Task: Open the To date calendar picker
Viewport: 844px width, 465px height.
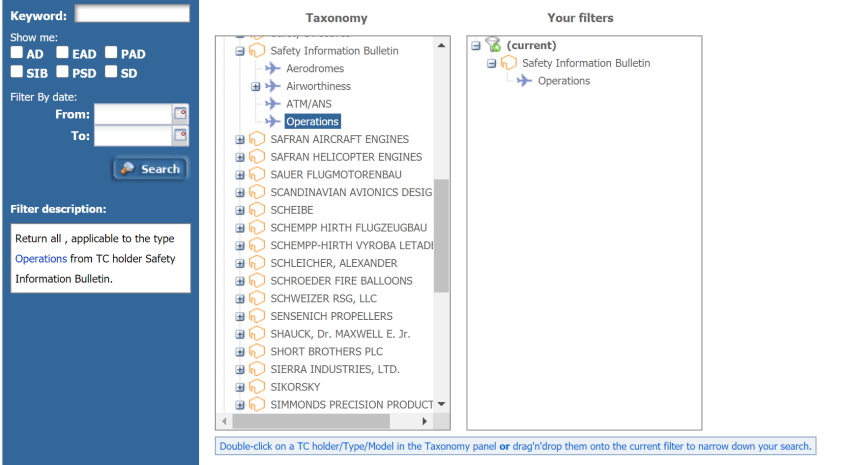Action: click(180, 135)
